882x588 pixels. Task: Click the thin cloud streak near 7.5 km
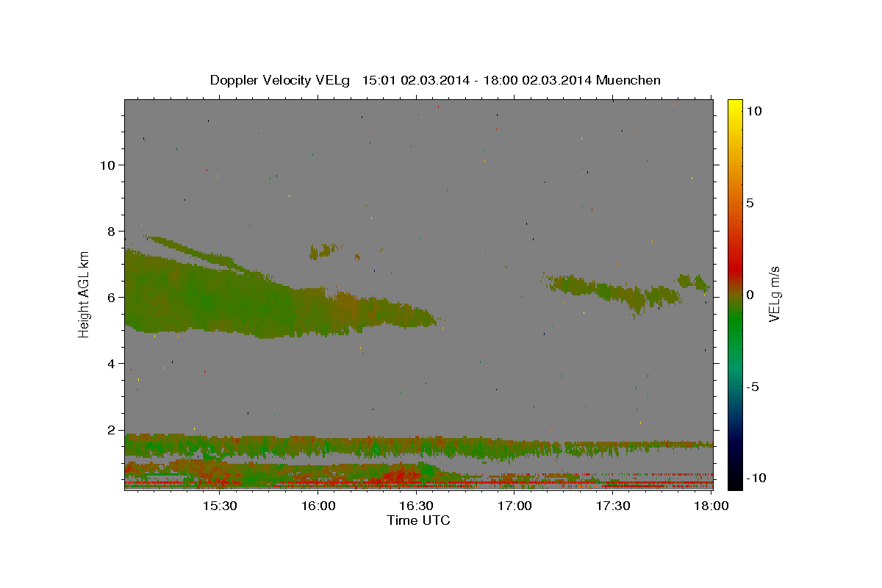tap(198, 251)
